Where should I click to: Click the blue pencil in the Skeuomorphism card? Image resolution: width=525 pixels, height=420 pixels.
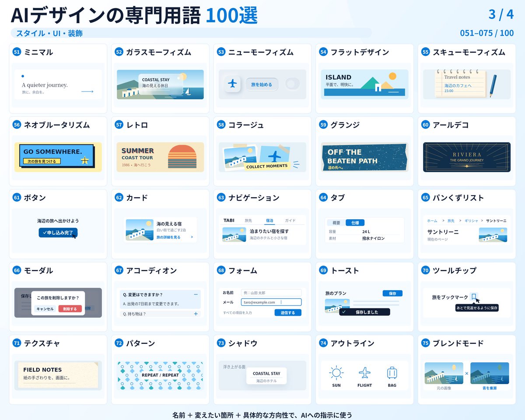493,85
